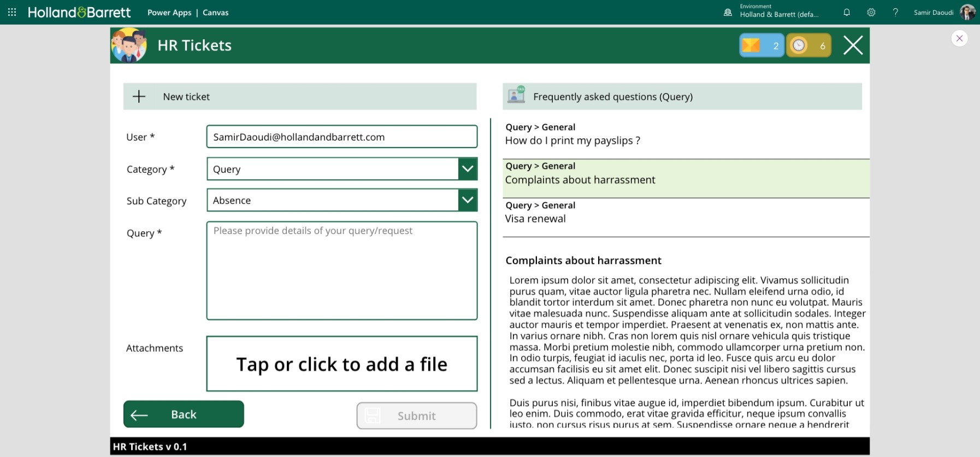Click the Lorem ipsum article body text

tap(687, 352)
